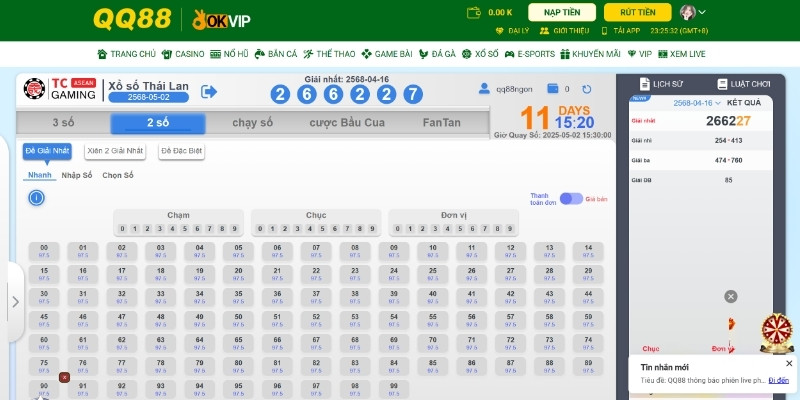Pick number 27 in the grid

[510, 274]
